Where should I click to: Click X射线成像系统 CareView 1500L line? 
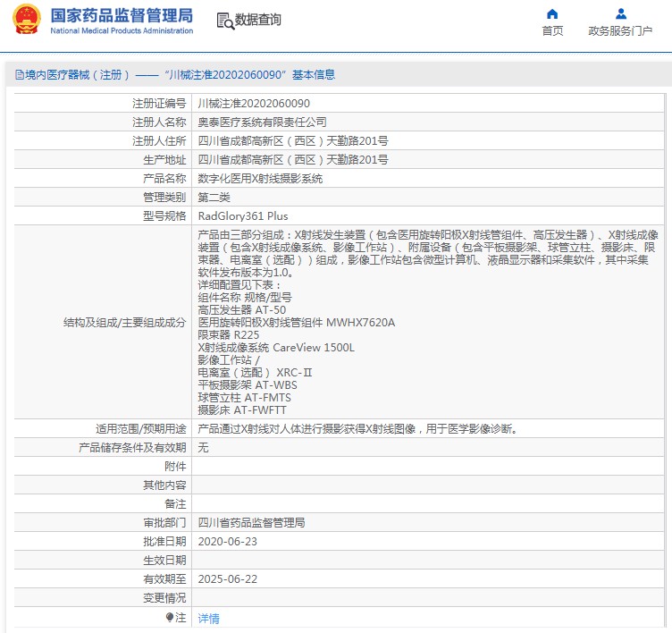(x=276, y=348)
